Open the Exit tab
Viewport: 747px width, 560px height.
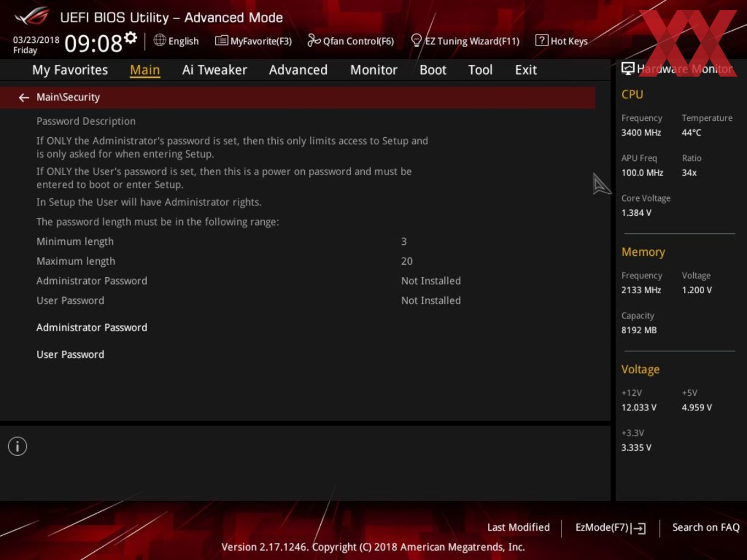pyautogui.click(x=526, y=70)
